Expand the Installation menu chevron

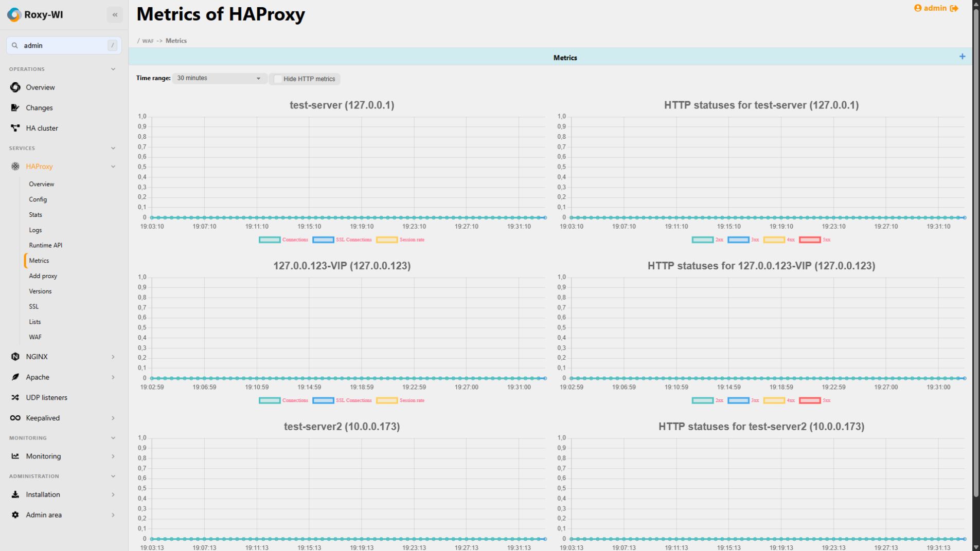(113, 494)
